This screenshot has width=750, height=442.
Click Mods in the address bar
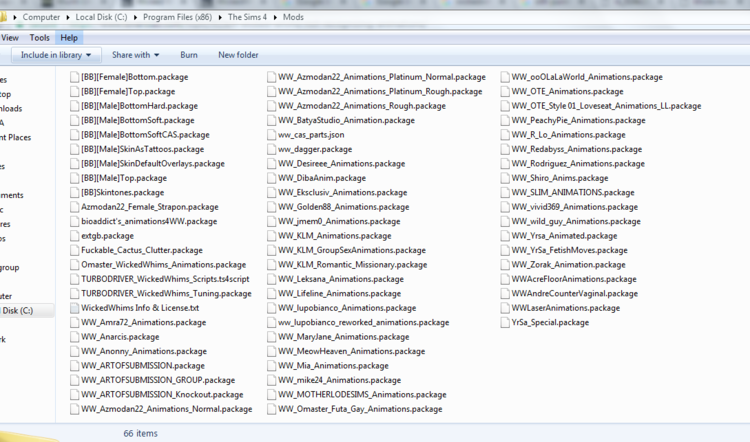point(293,17)
